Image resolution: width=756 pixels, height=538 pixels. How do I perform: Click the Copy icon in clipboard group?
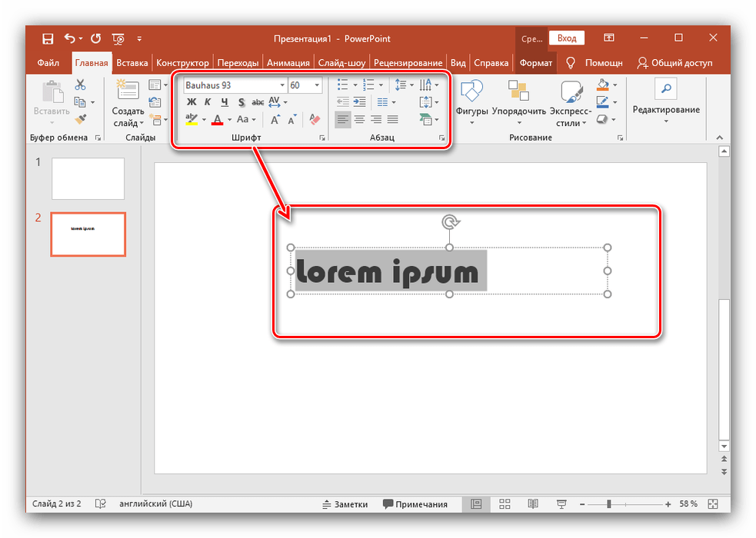click(79, 102)
